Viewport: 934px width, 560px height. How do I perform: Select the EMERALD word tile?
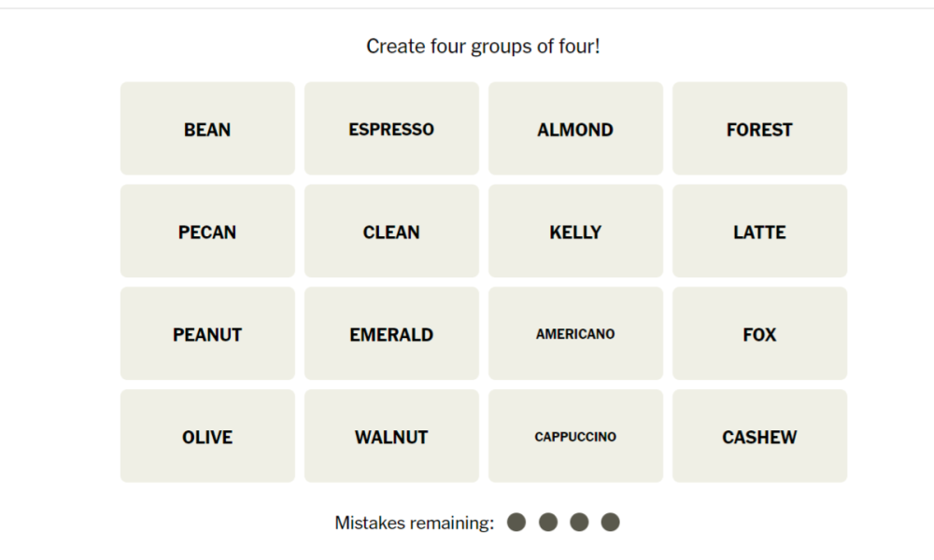click(x=391, y=334)
